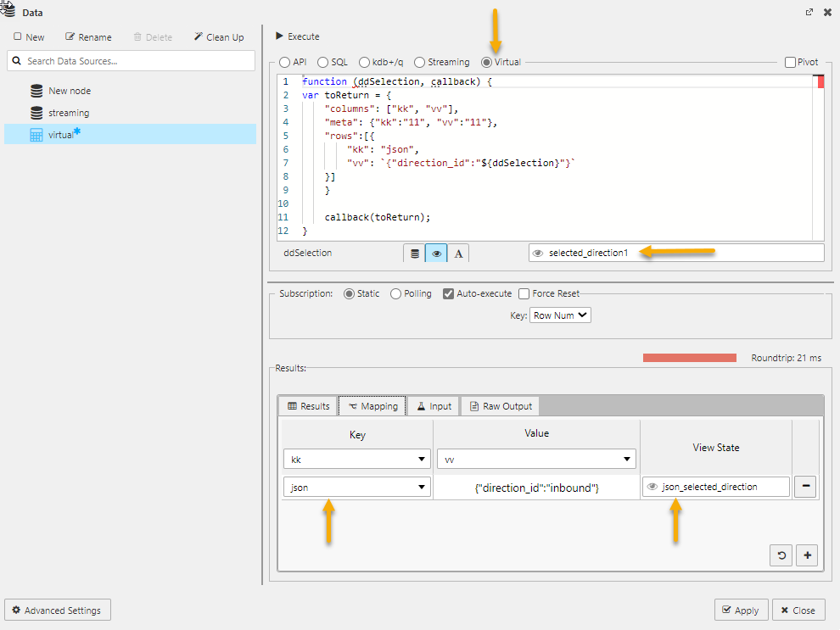
Task: Choose the Virtual query type
Action: (x=486, y=62)
